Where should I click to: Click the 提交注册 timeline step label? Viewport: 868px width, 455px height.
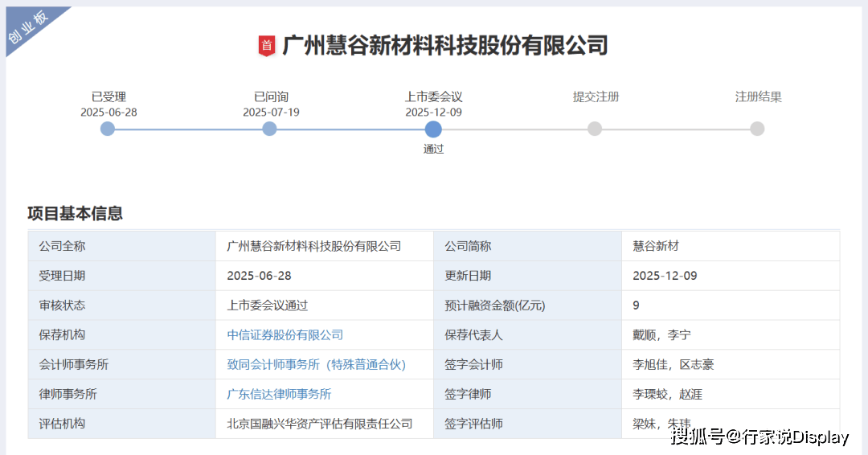[596, 96]
